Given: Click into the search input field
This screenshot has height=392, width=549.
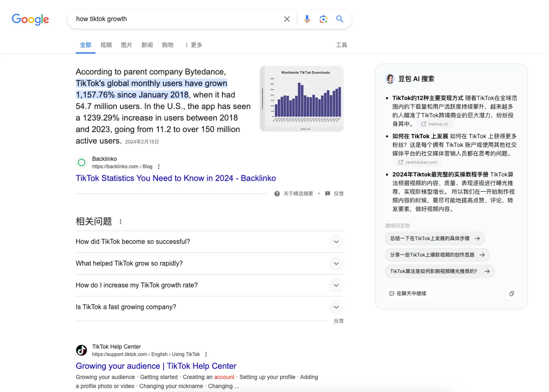Looking at the screenshot, I should tap(176, 19).
